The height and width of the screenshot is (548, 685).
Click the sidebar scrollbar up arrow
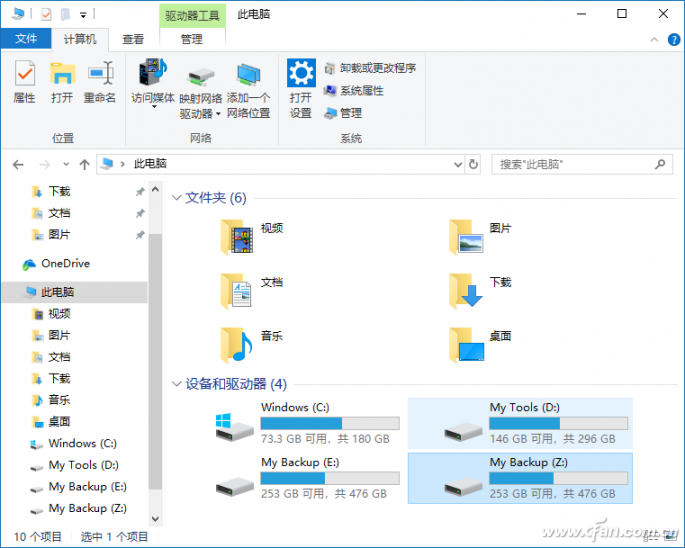click(156, 189)
